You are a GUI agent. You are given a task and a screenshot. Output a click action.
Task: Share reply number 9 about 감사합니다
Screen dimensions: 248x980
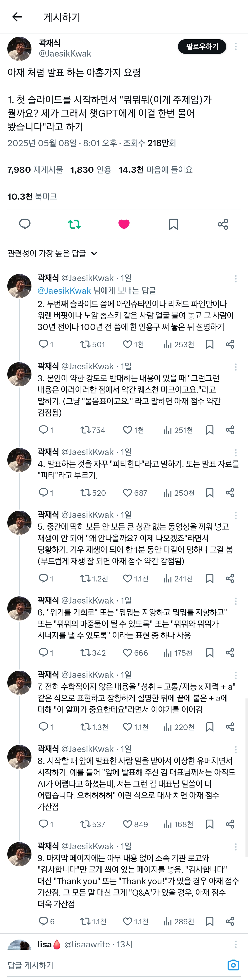click(230, 921)
